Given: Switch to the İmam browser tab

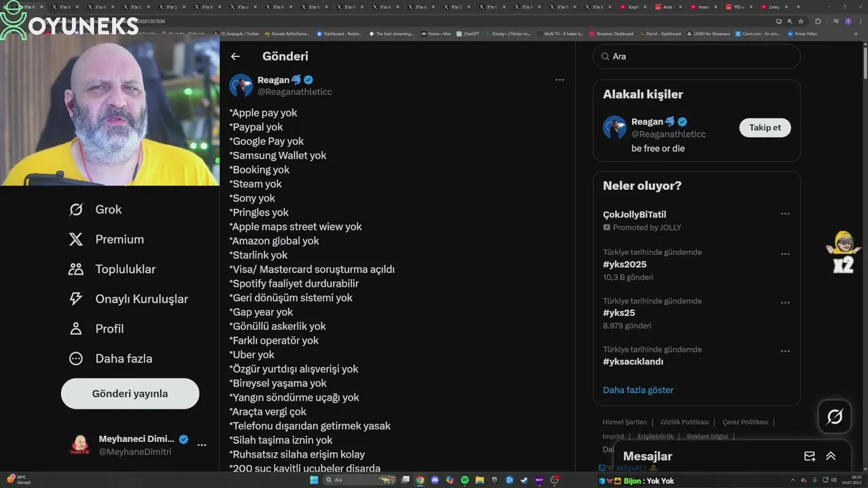Looking at the screenshot, I should tap(704, 7).
